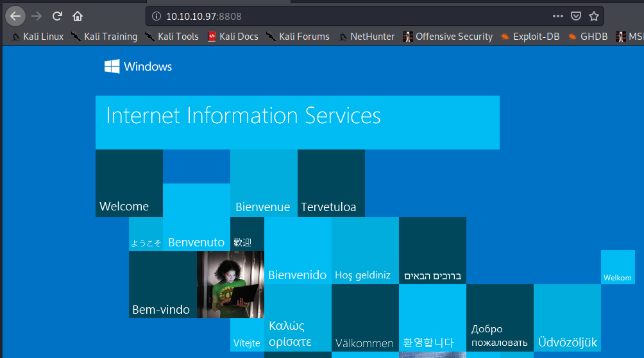Image resolution: width=644 pixels, height=358 pixels.
Task: Click the 歡迎 tile
Action: pyautogui.click(x=247, y=234)
